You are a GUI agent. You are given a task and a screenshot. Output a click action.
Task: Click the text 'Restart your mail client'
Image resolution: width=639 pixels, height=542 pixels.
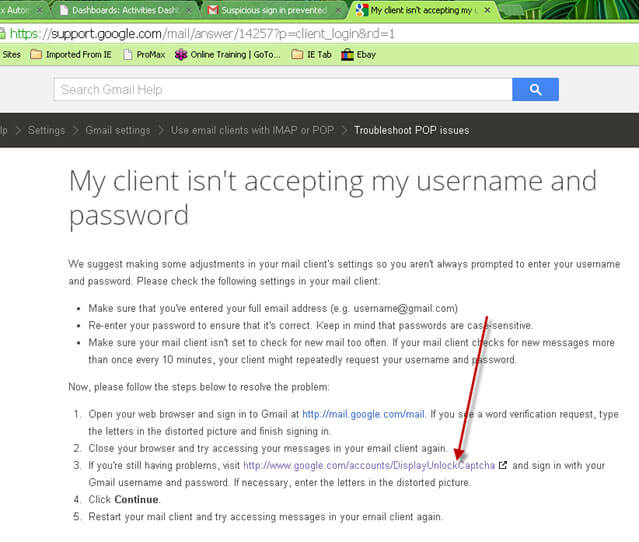click(x=141, y=517)
